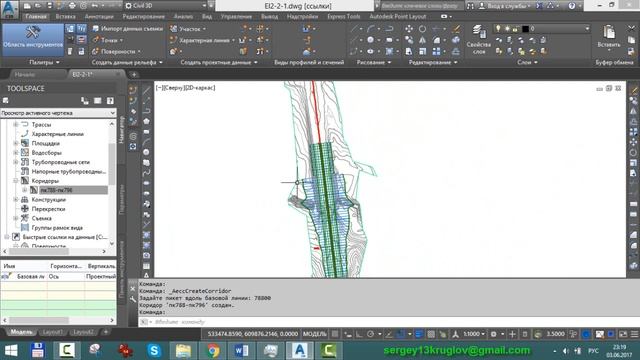Screen dimensions: 640x360
Task: Click МОДЕЛЬ model space button in status bar
Action: 314,334
